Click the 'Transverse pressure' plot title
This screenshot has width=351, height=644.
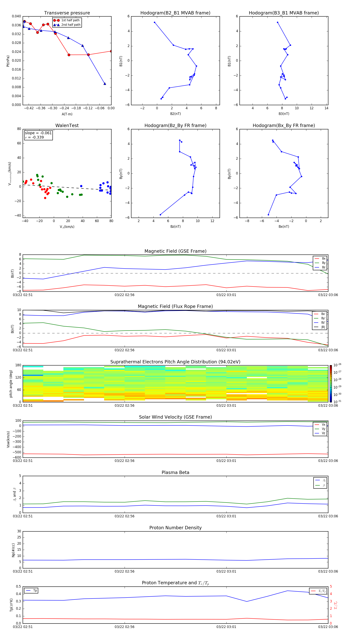[67, 13]
